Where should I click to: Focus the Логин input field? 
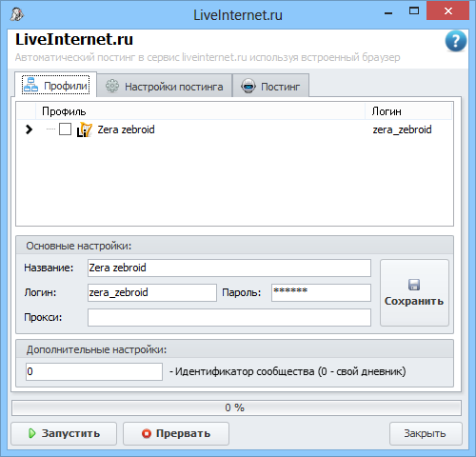[152, 292]
